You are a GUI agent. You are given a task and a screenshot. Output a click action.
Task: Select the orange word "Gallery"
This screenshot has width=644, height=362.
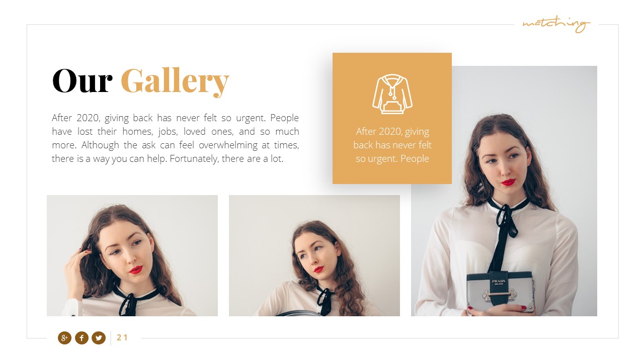click(x=175, y=82)
